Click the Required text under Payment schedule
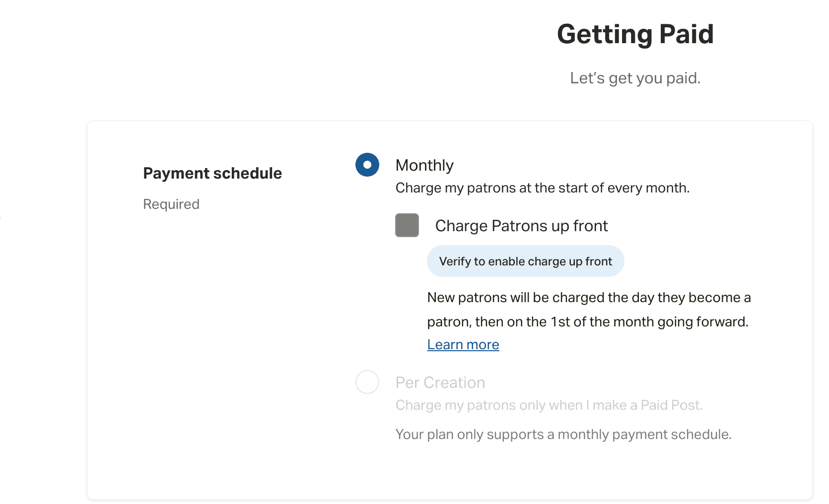 171,204
